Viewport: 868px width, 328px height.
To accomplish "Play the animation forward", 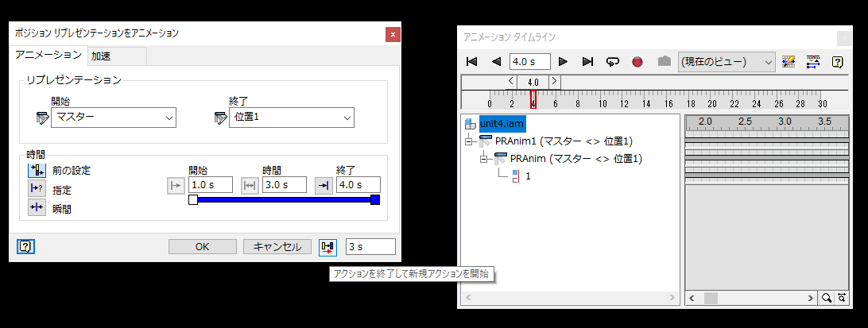I will tap(563, 61).
